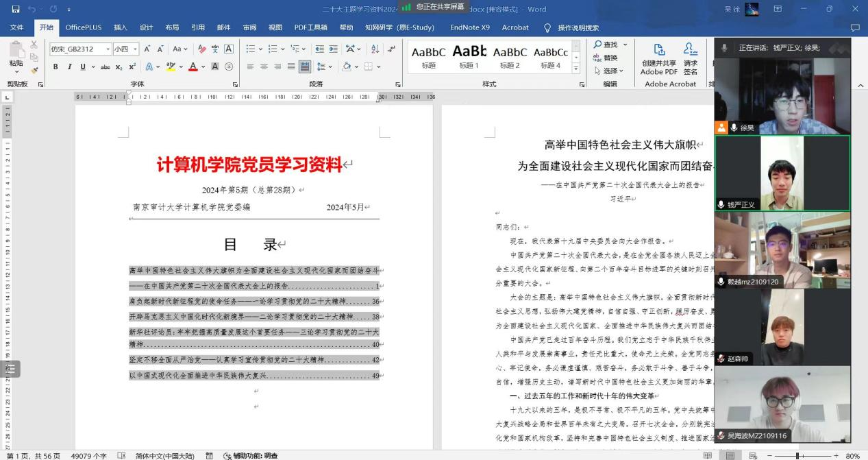Click the Create and Share Adobe PDF icon
The height and width of the screenshot is (460, 868).
pyautogui.click(x=658, y=59)
